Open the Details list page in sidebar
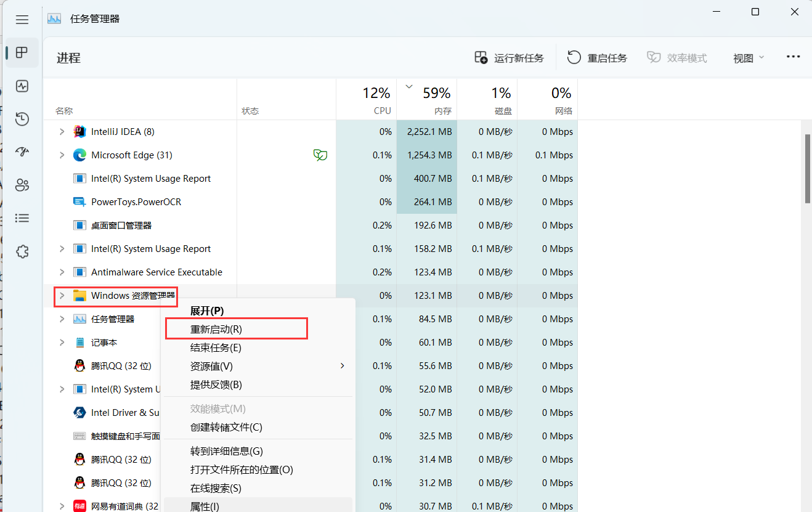The image size is (812, 512). click(x=22, y=218)
